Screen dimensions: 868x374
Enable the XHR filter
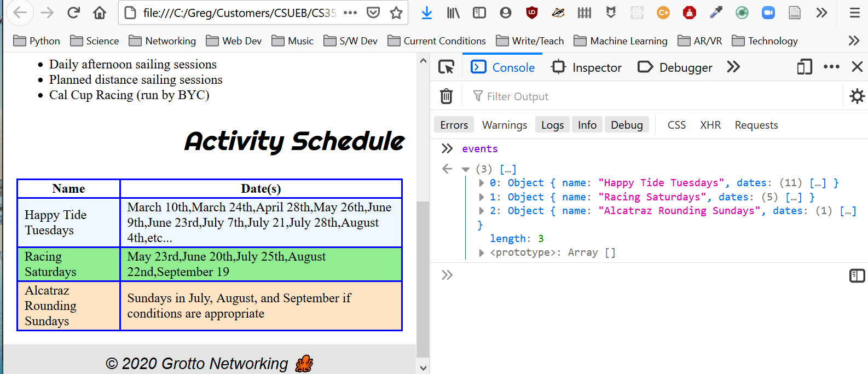coord(710,125)
